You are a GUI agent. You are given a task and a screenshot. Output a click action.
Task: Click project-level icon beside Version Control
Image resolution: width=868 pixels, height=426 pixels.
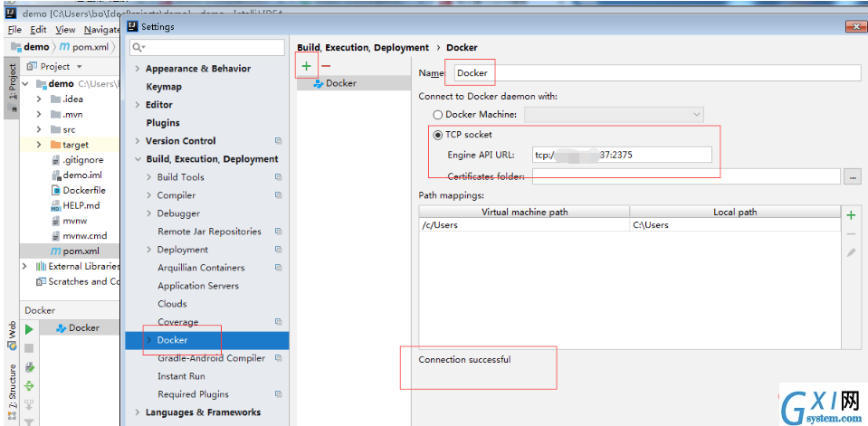pos(279,141)
